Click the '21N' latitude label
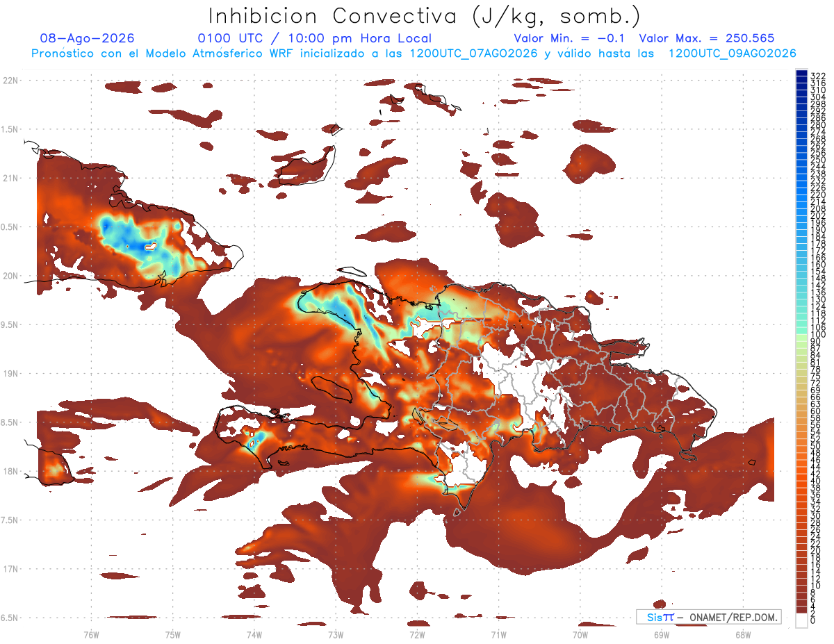Image resolution: width=834 pixels, height=644 pixels. click(x=10, y=178)
